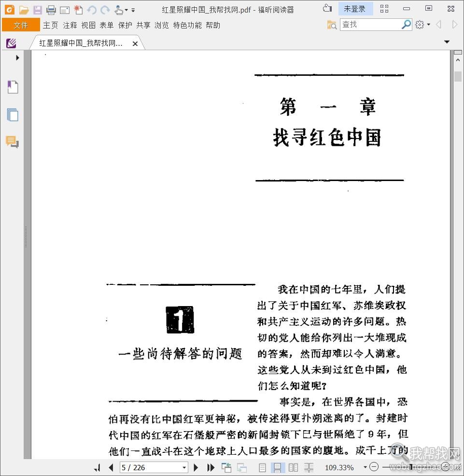Viewport: 464px width, 476px height.
Task: Open the Pages thumbnails panel icon
Action: pyautogui.click(x=13, y=115)
